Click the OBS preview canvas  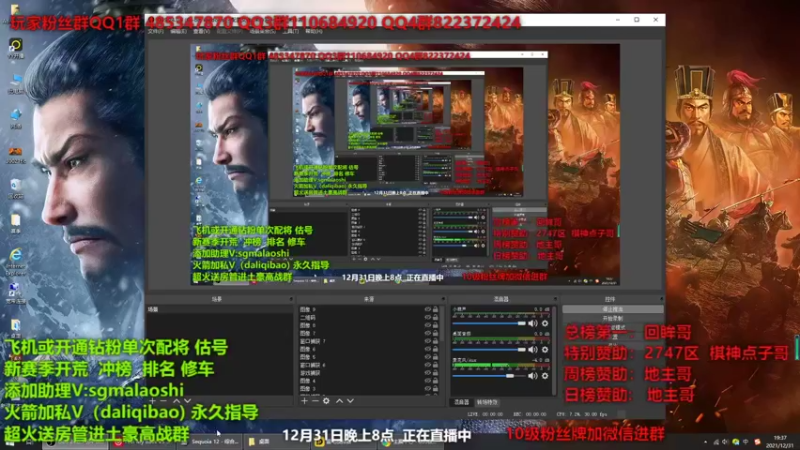[x=405, y=164]
